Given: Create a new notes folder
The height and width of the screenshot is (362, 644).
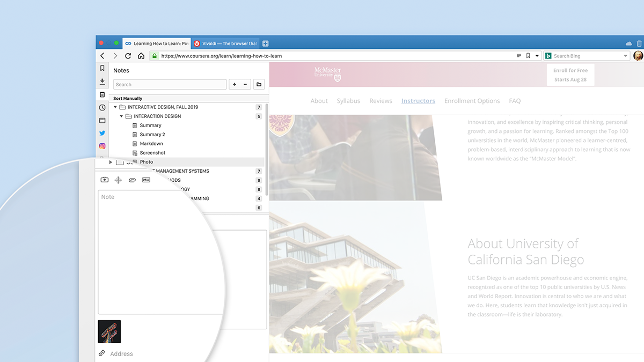Looking at the screenshot, I should [259, 84].
